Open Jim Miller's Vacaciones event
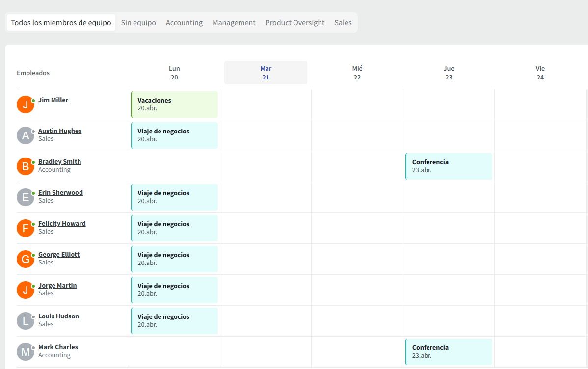 174,105
